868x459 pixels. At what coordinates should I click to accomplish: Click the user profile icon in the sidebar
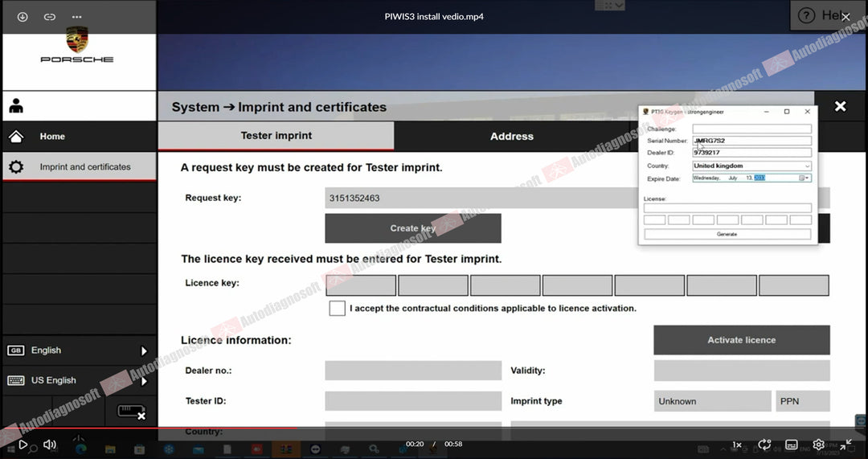(16, 106)
